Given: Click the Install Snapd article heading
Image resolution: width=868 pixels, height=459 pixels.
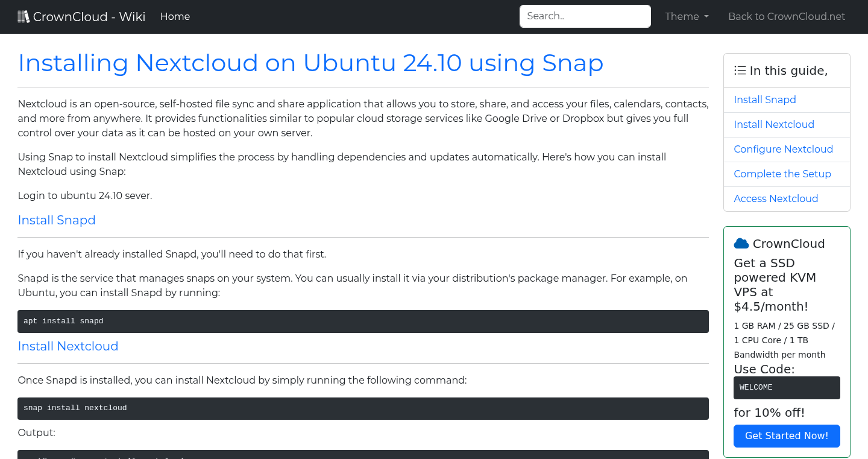Looking at the screenshot, I should (x=56, y=220).
